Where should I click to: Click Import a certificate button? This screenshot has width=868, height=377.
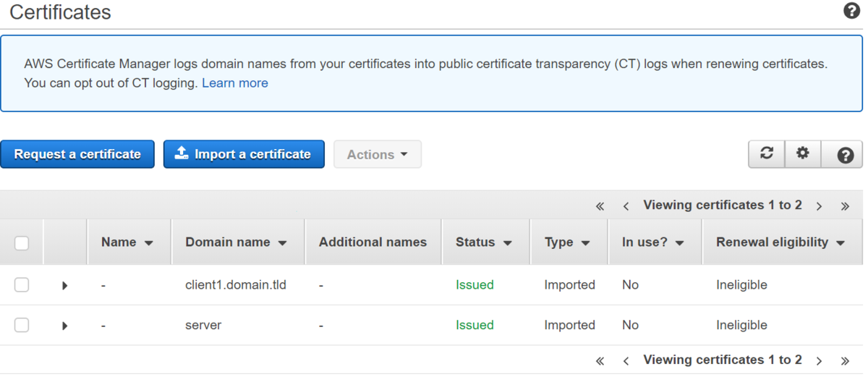pos(244,154)
